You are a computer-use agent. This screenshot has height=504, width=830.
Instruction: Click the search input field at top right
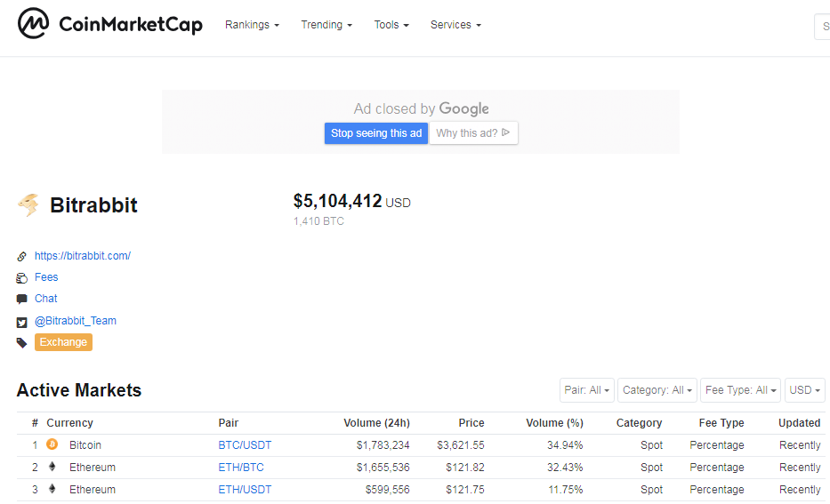822,27
